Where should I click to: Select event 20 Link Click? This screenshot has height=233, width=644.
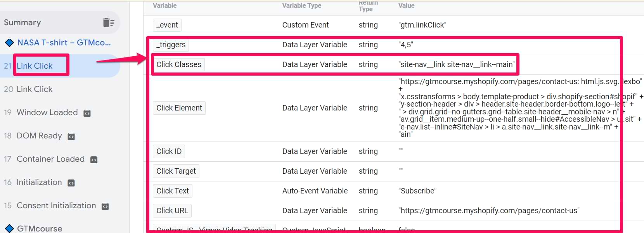35,89
